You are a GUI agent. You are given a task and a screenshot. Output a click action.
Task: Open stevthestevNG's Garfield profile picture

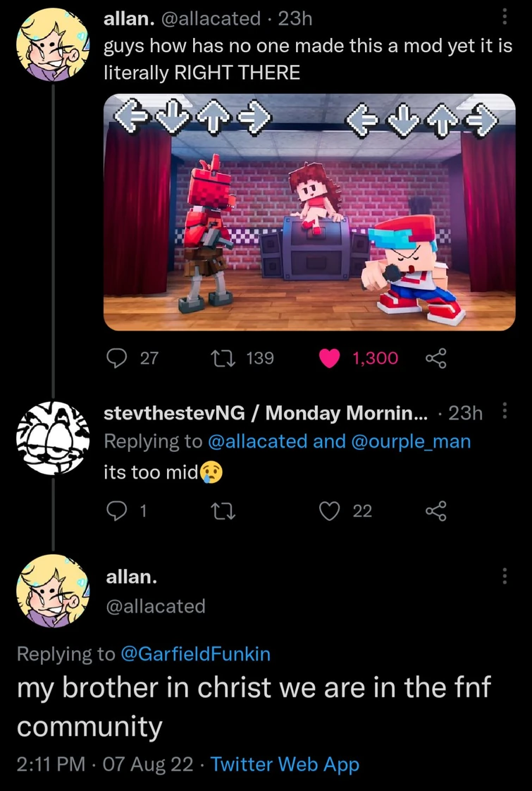(x=51, y=439)
